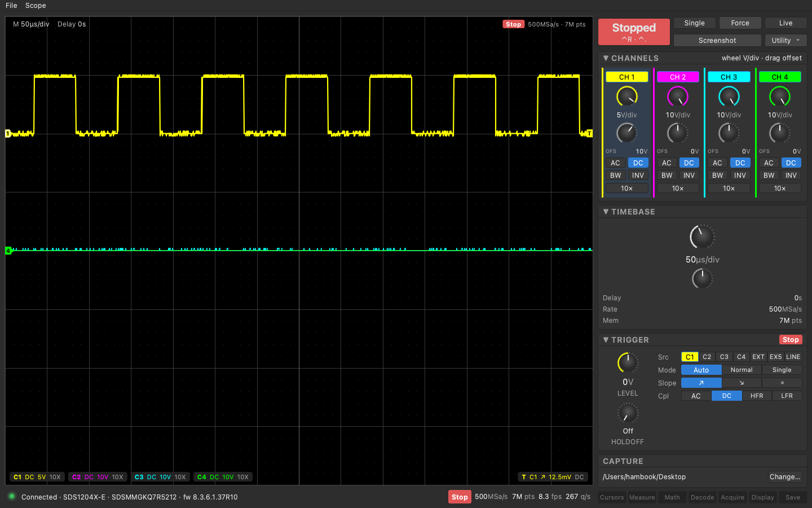Select rising edge trigger slope
This screenshot has width=812, height=508.
click(701, 383)
